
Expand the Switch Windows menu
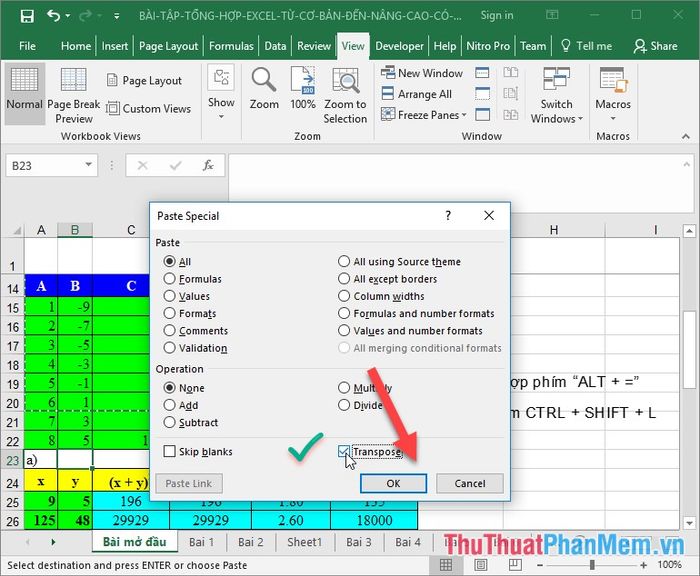[557, 95]
